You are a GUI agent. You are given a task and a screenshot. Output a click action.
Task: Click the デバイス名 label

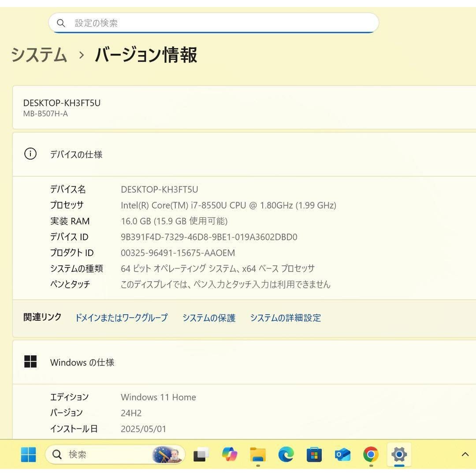[x=68, y=190]
